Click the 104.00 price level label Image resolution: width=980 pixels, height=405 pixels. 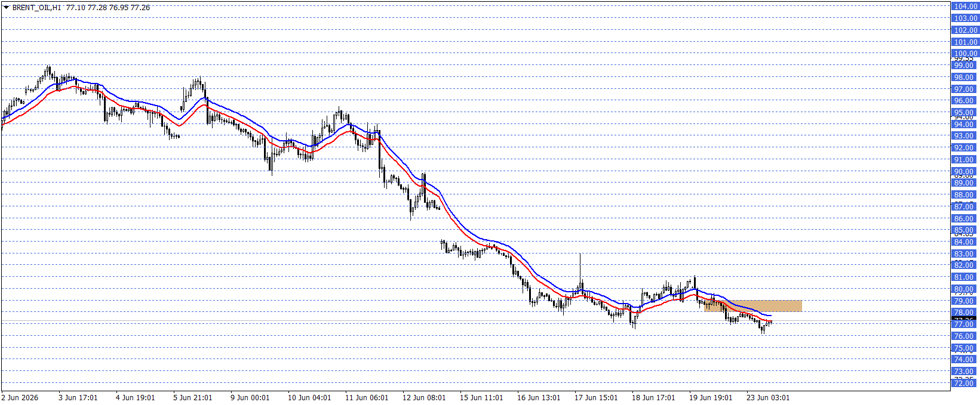[x=965, y=6]
